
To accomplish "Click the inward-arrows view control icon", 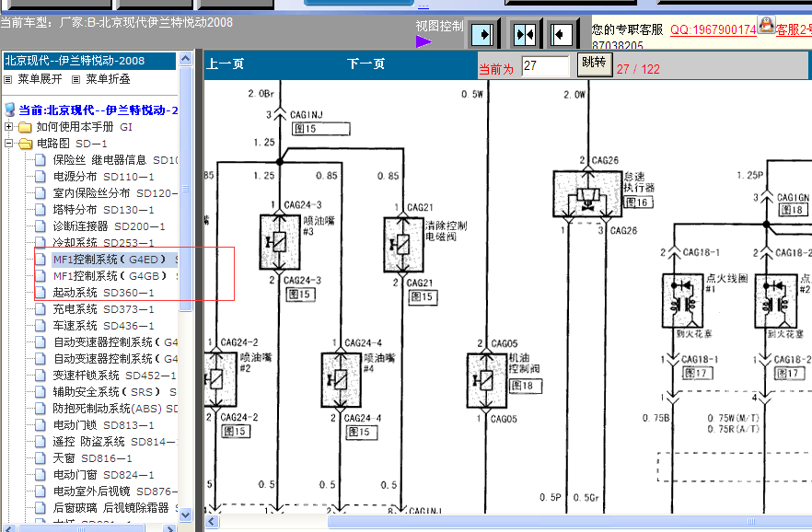I will click(525, 35).
